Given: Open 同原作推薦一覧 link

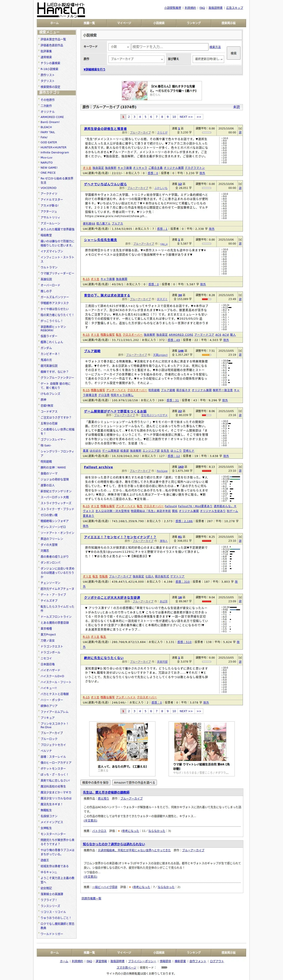Looking at the screenshot, I should [x=91, y=898].
